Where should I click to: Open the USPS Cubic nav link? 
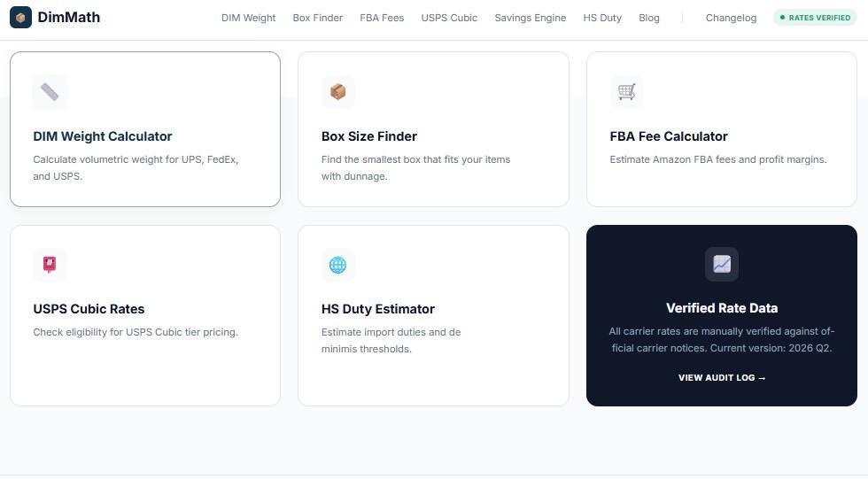point(449,18)
